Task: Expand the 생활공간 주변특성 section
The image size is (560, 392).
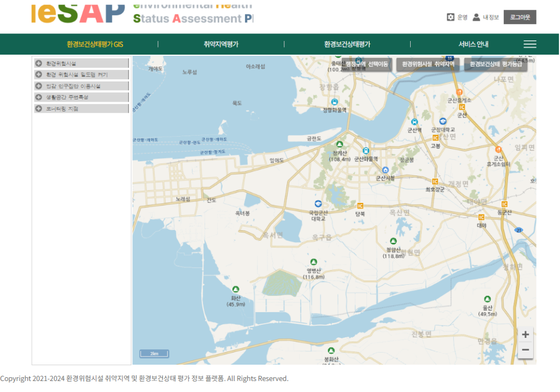Action: (x=81, y=97)
